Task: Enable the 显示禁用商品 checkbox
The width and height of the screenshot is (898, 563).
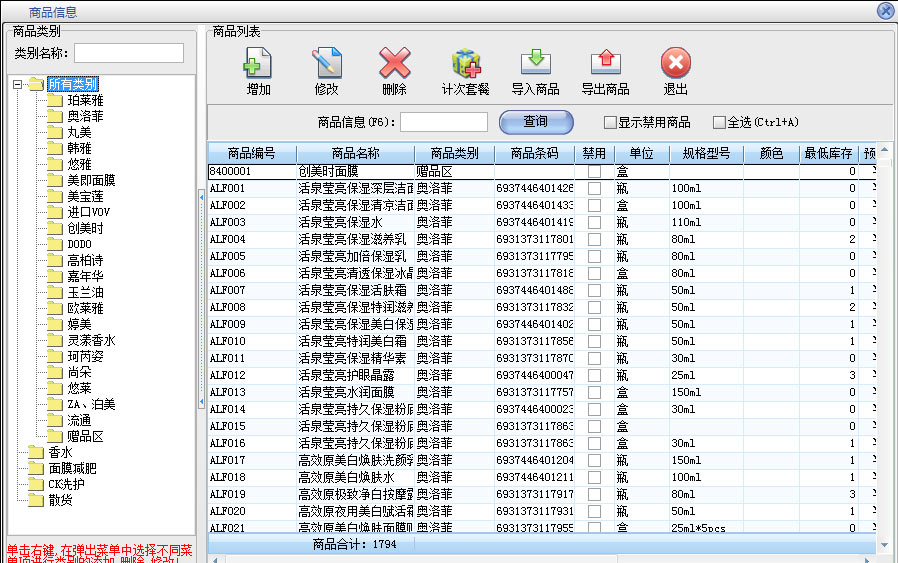Action: [x=610, y=123]
